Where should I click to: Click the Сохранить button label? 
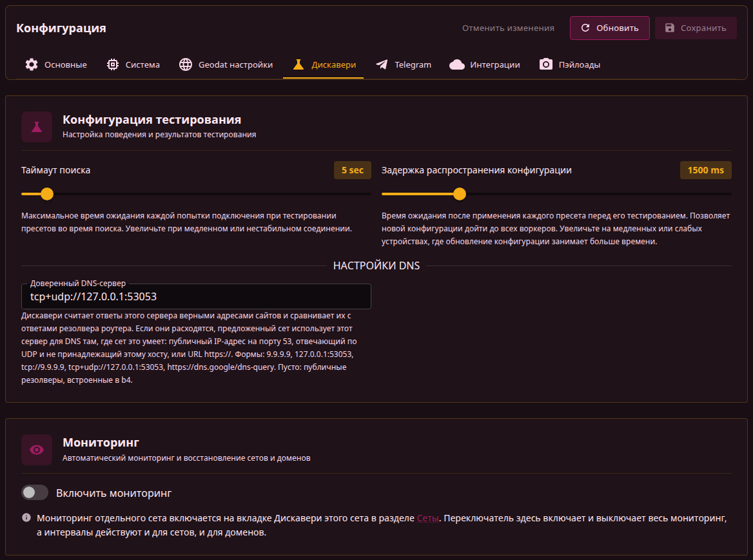[703, 28]
